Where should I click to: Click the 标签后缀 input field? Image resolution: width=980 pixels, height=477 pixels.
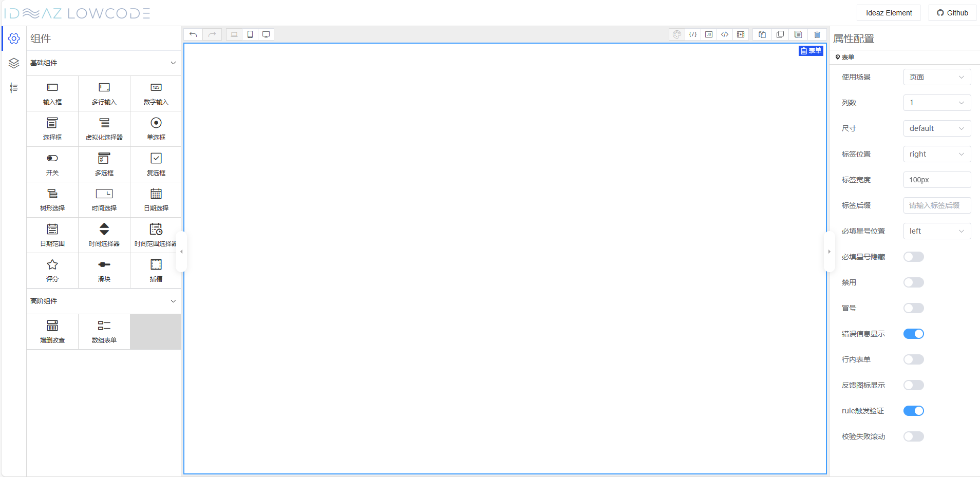pos(936,205)
